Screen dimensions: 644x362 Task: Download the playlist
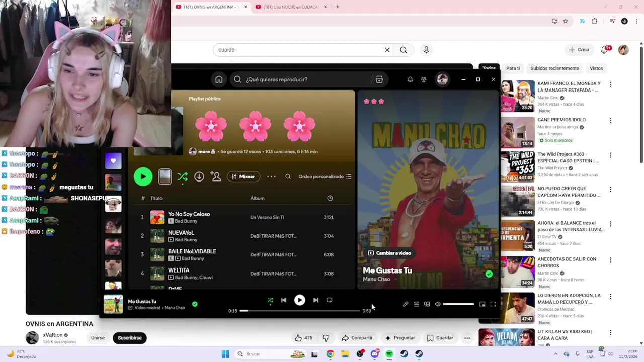(199, 177)
